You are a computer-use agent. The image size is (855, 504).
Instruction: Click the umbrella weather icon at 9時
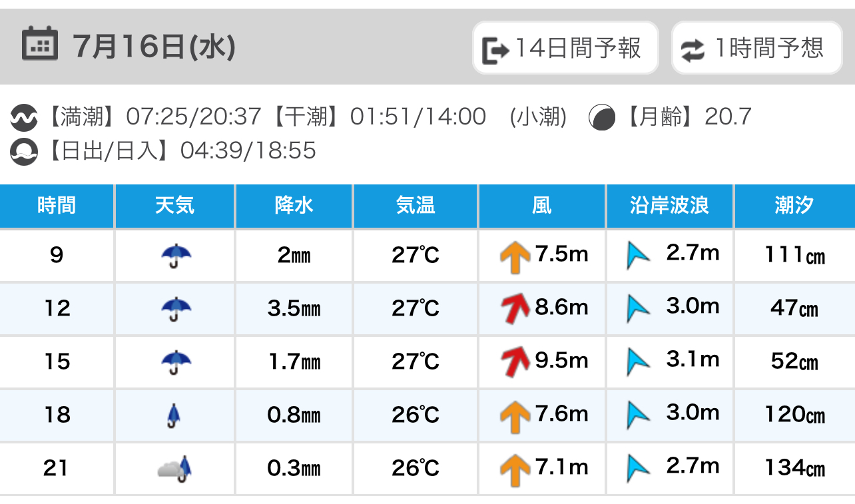point(176,255)
